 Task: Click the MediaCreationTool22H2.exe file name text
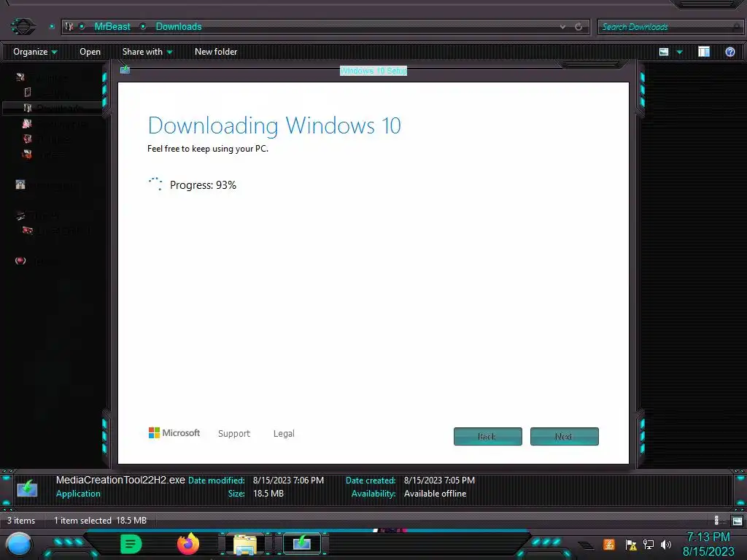point(120,480)
